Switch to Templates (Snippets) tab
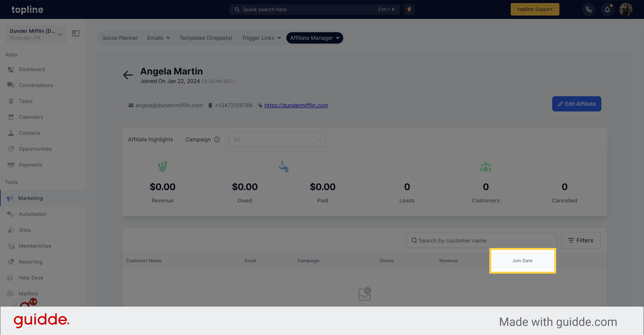 (x=206, y=38)
